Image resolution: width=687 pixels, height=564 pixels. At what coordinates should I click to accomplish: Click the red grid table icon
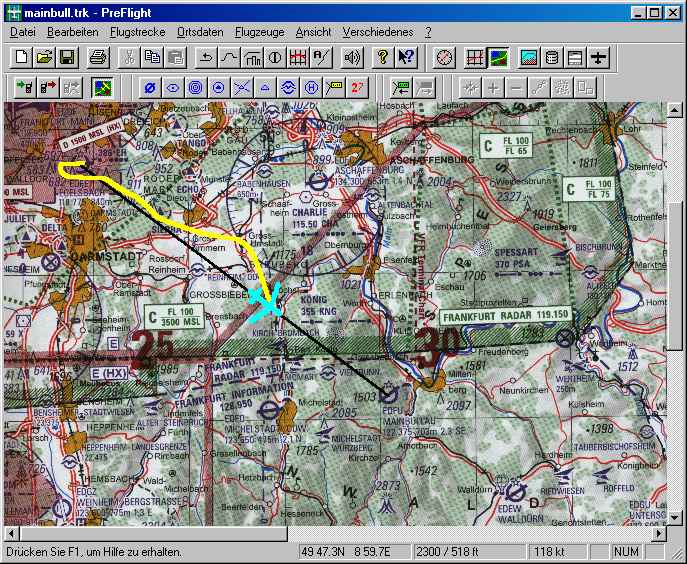point(298,57)
